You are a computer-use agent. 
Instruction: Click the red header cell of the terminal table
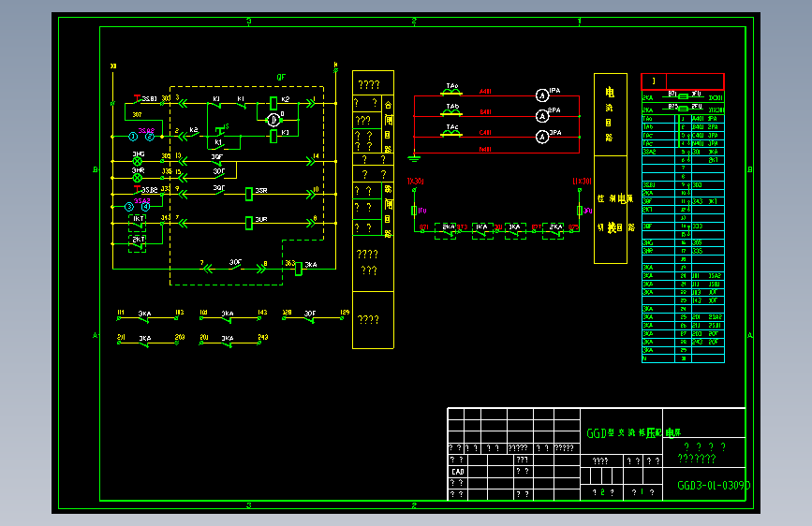(683, 81)
